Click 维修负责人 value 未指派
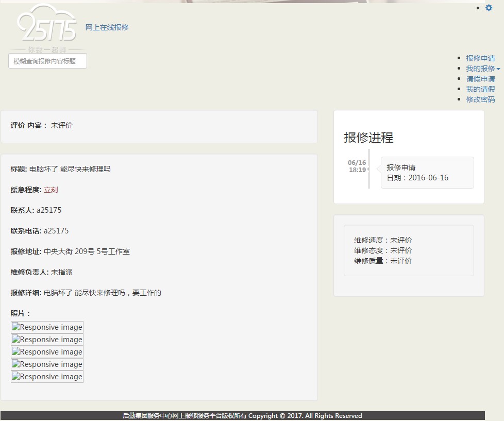This screenshot has height=421, width=504. click(x=62, y=272)
